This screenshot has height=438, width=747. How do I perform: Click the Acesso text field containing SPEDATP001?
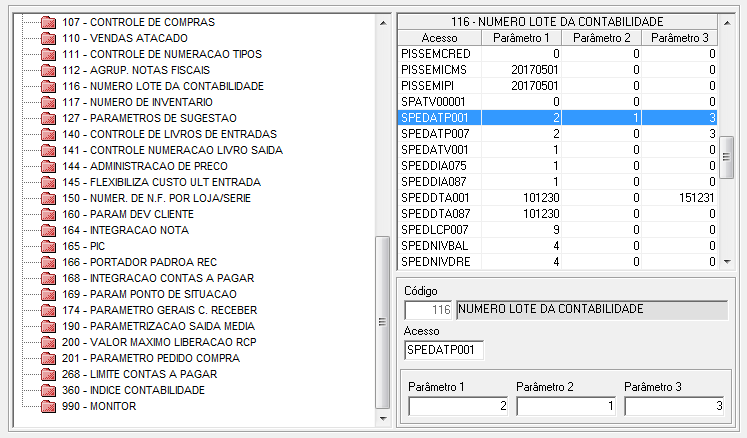tap(444, 350)
